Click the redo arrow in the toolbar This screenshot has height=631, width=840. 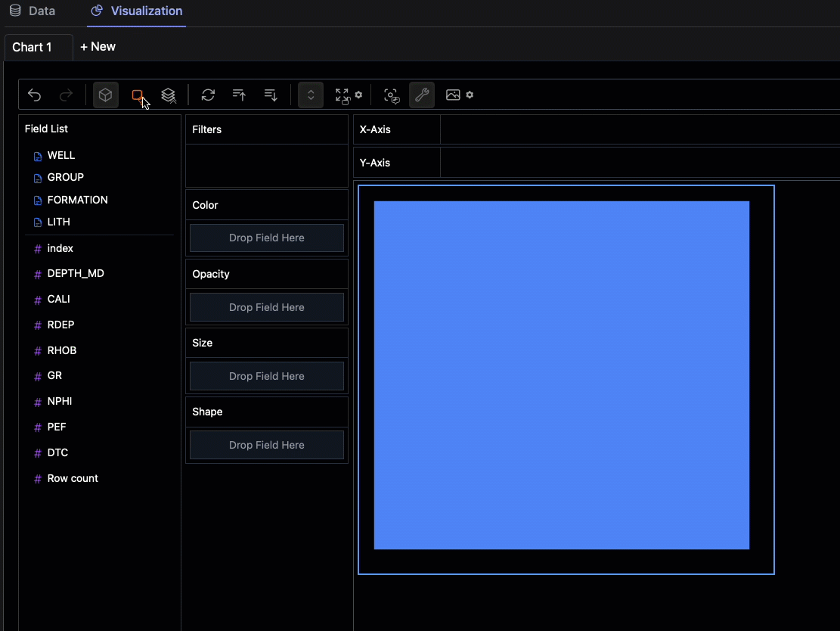pyautogui.click(x=67, y=95)
